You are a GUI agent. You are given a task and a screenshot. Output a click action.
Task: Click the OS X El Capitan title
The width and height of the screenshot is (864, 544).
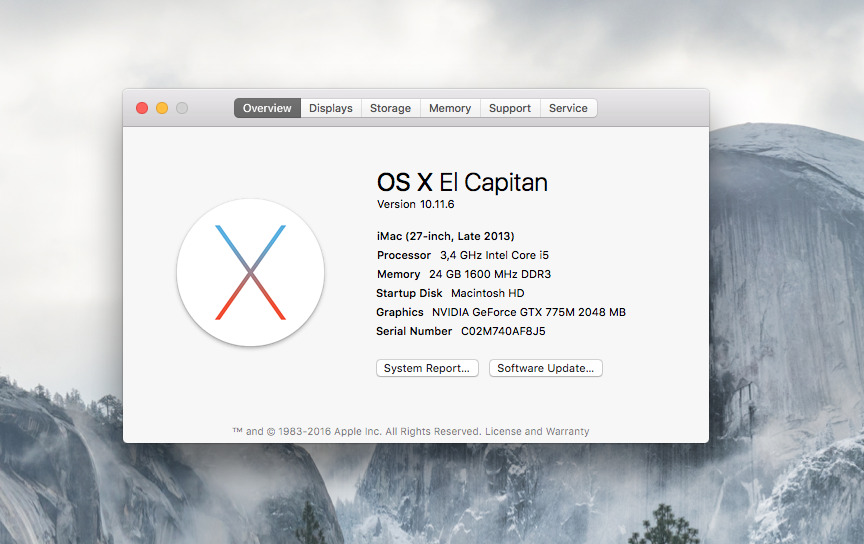tap(462, 182)
